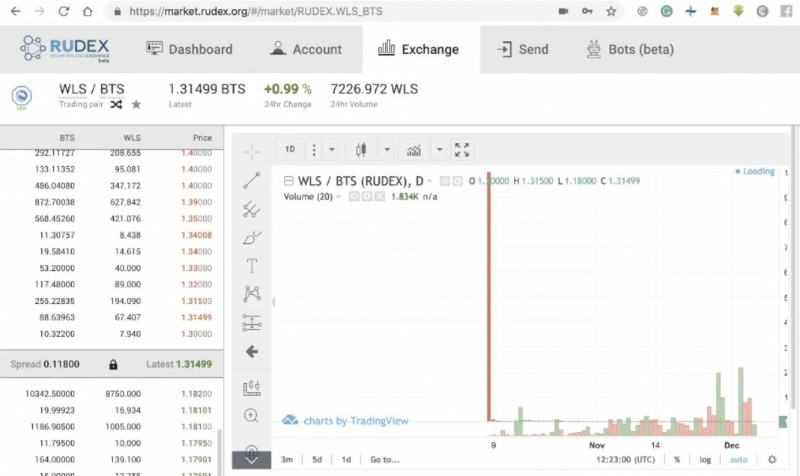Open the Go to... date dialog
The width and height of the screenshot is (800, 476).
(x=385, y=460)
